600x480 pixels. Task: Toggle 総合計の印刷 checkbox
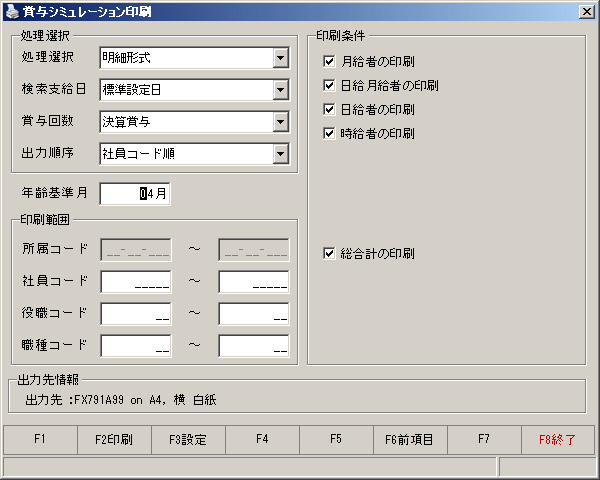click(329, 253)
